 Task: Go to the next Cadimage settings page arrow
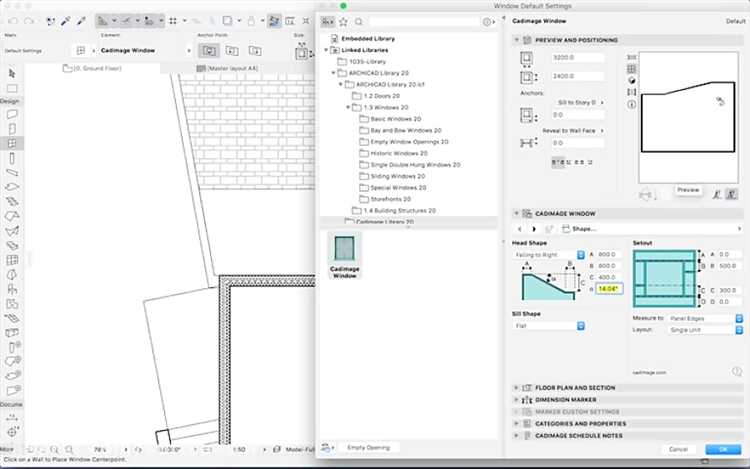tap(534, 229)
